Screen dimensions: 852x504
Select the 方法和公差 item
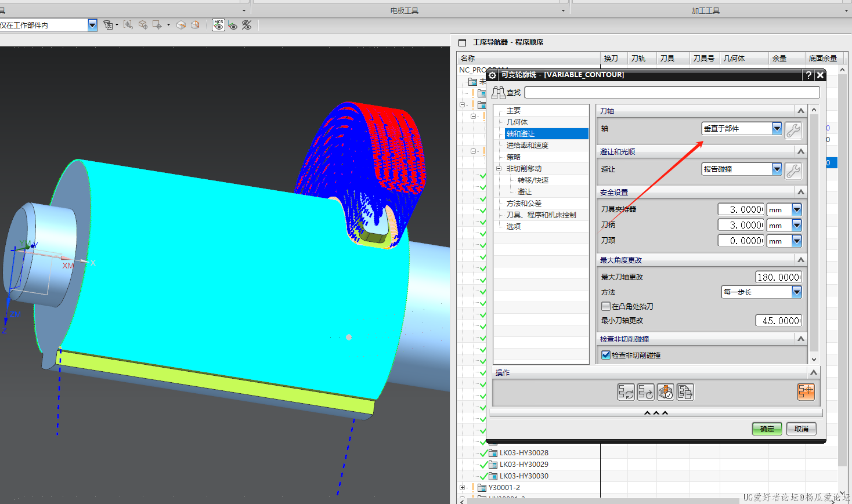click(x=524, y=204)
